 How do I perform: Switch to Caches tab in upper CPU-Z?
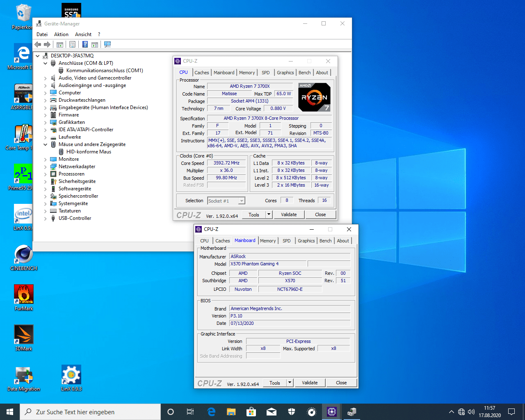tap(202, 73)
